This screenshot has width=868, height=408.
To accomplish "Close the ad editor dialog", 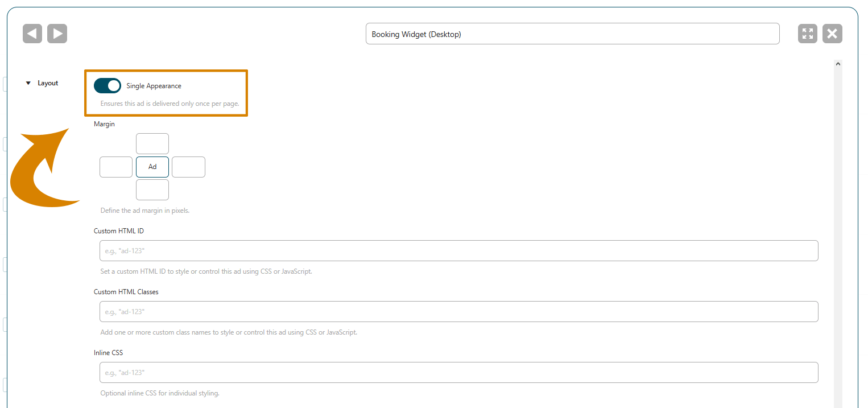I will coord(832,34).
